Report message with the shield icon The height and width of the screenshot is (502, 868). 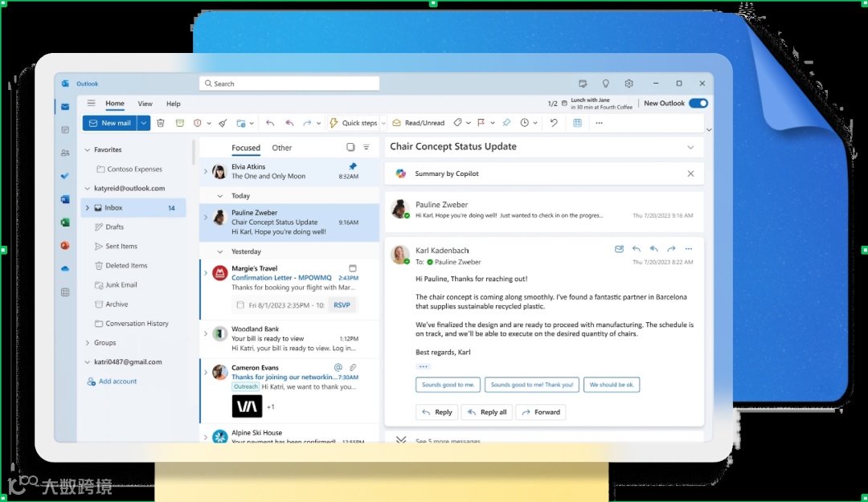198,123
